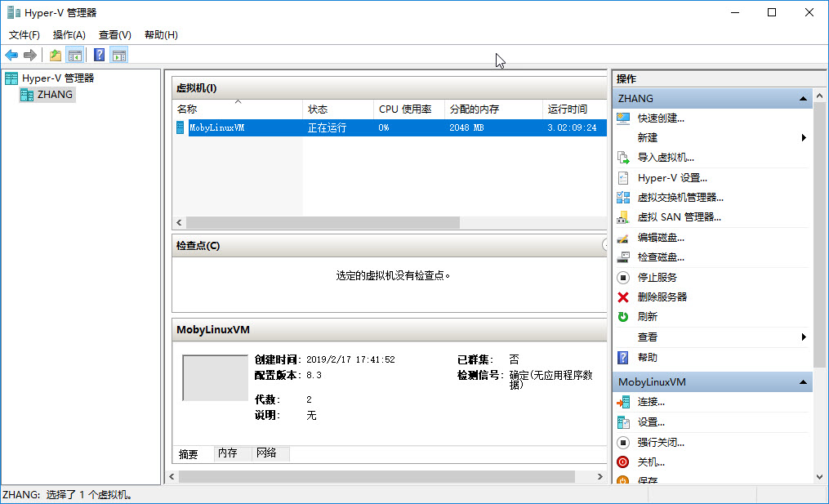Select the 编辑磁盘 (Edit Disk) icon
This screenshot has width=829, height=504.
tap(623, 237)
